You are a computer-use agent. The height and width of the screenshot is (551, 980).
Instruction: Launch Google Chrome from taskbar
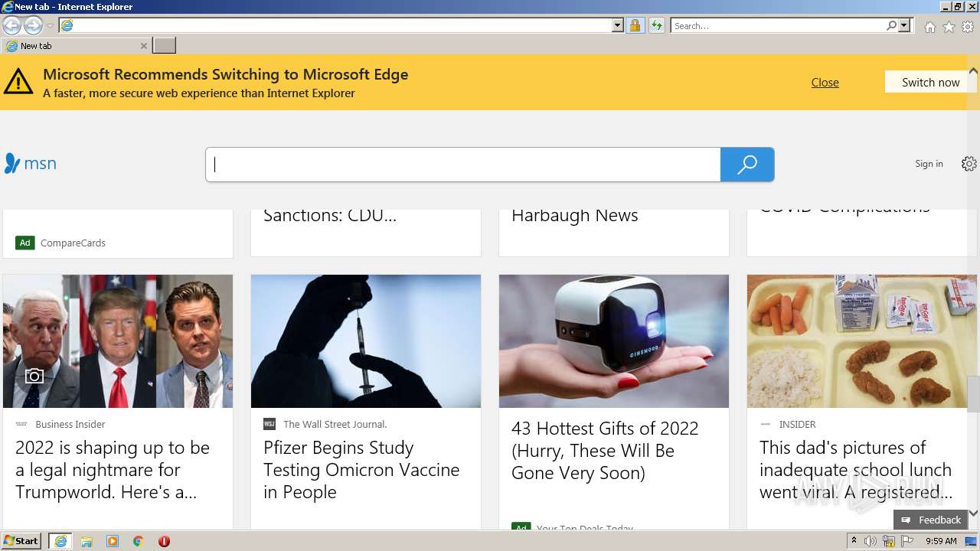pyautogui.click(x=138, y=541)
